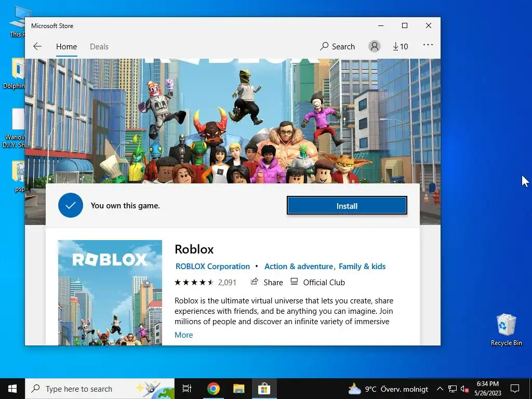
Task: Open the Windows Start menu
Action: pos(12,389)
